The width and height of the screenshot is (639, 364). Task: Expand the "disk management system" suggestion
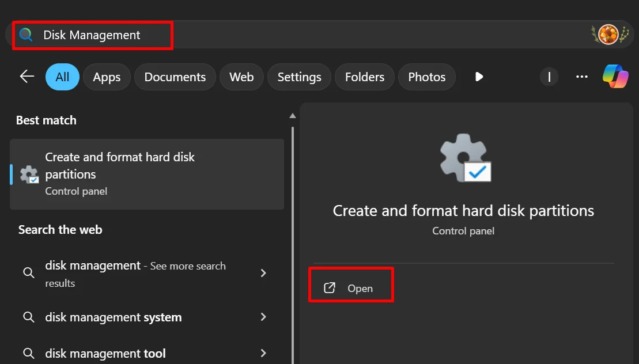(x=263, y=317)
